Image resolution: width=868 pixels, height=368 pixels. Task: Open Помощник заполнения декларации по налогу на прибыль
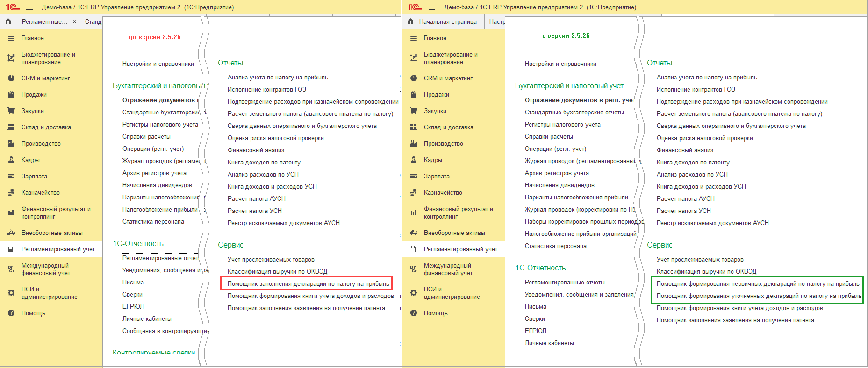tap(308, 284)
